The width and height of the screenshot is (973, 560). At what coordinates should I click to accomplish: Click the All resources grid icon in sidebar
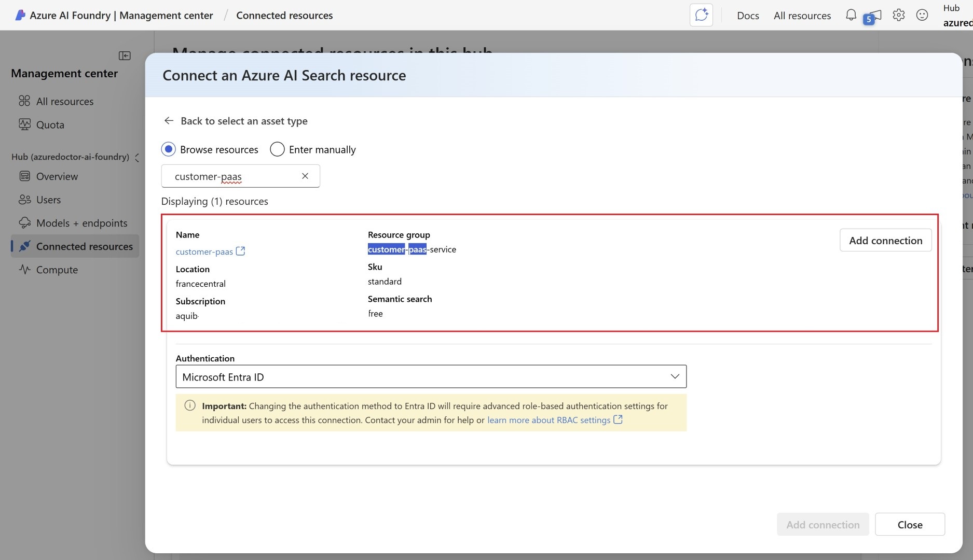tap(24, 101)
